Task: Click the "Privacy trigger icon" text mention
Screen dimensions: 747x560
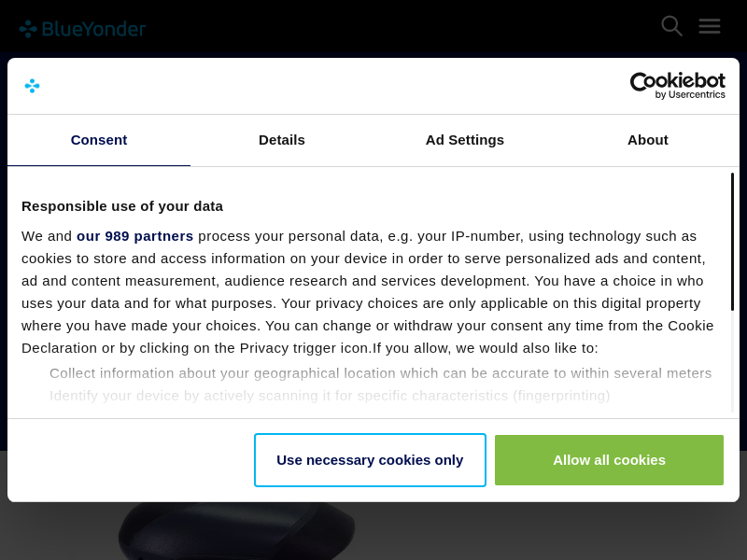Action: click(305, 348)
